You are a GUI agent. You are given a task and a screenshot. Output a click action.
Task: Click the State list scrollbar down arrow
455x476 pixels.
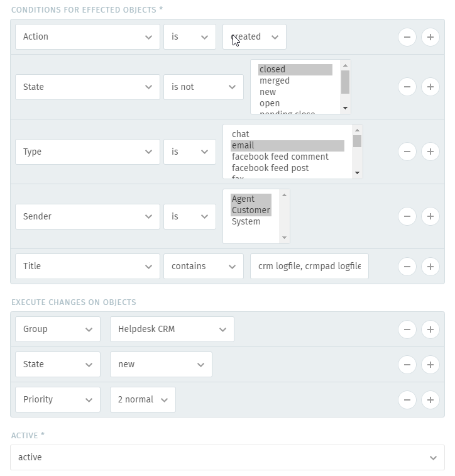345,108
